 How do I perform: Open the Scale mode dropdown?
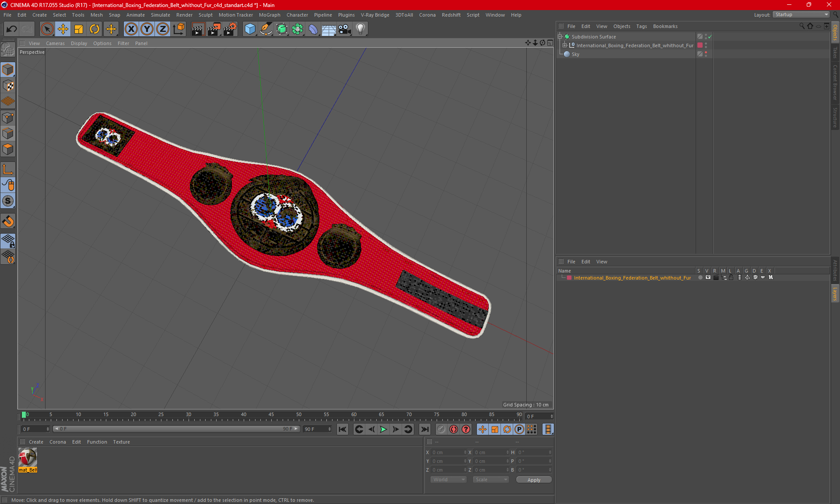(491, 479)
